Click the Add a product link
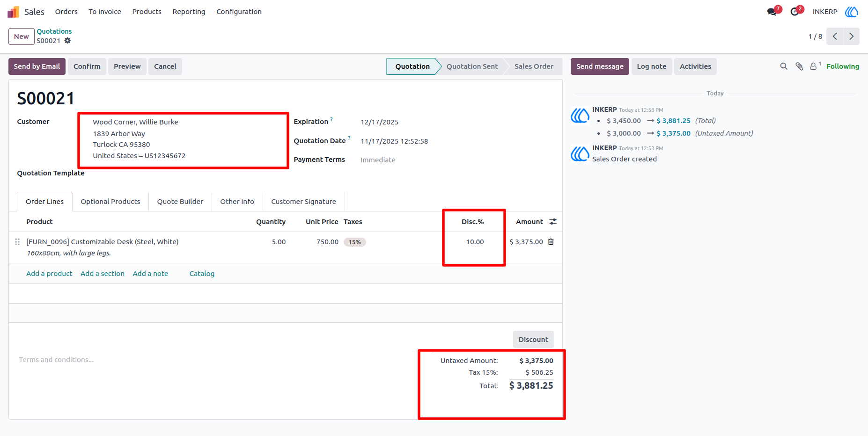 49,274
